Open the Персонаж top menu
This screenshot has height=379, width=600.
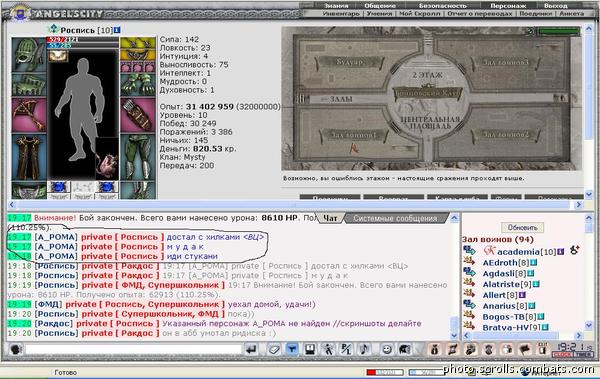508,6
